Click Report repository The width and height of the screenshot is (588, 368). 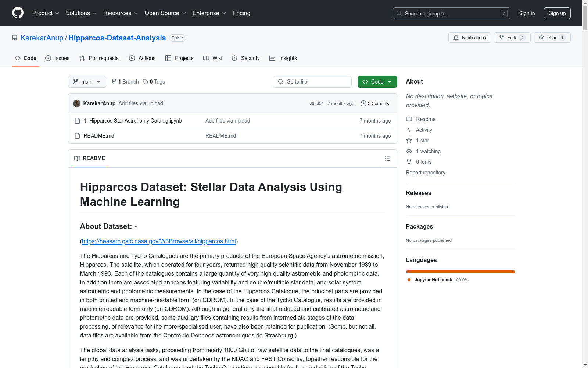426,173
